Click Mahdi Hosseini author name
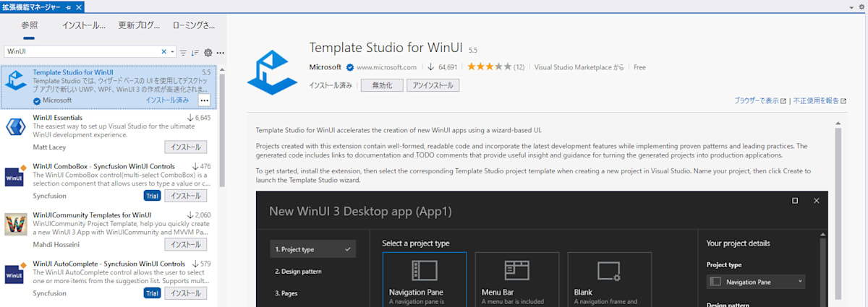The height and width of the screenshot is (307, 868). point(55,245)
